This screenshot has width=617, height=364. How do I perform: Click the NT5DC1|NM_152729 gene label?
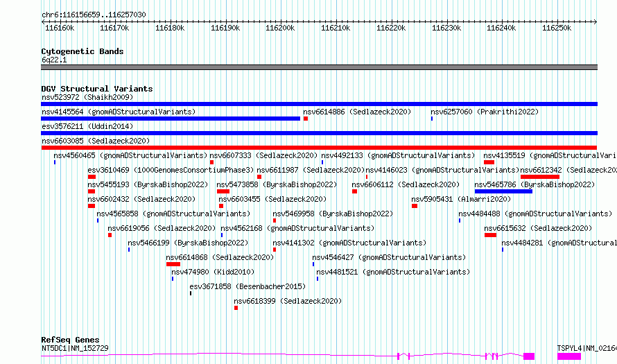pyautogui.click(x=75, y=348)
